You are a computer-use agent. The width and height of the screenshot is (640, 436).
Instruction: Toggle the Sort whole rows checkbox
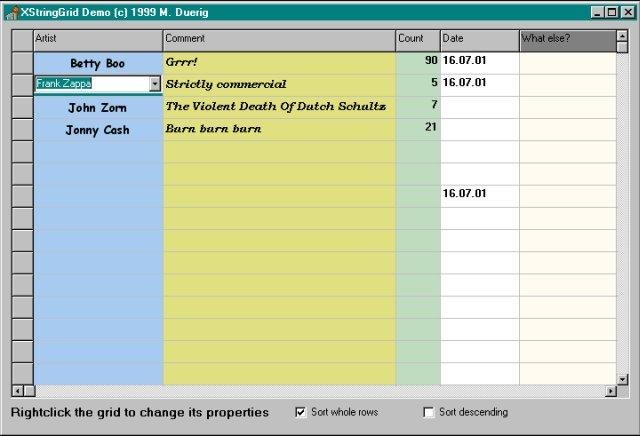point(300,412)
